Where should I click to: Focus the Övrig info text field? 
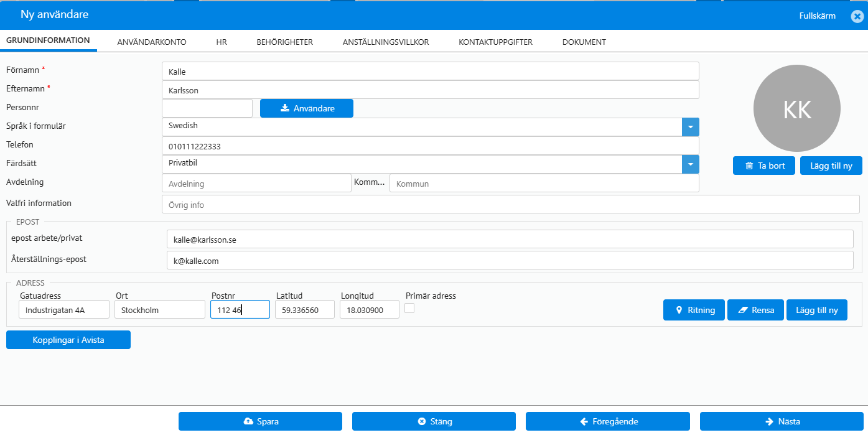(510, 204)
